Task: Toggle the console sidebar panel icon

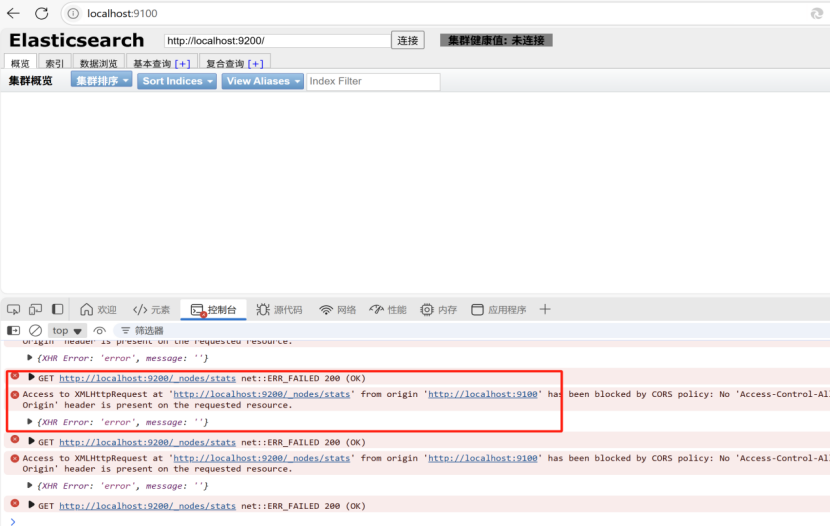Action: click(x=13, y=330)
